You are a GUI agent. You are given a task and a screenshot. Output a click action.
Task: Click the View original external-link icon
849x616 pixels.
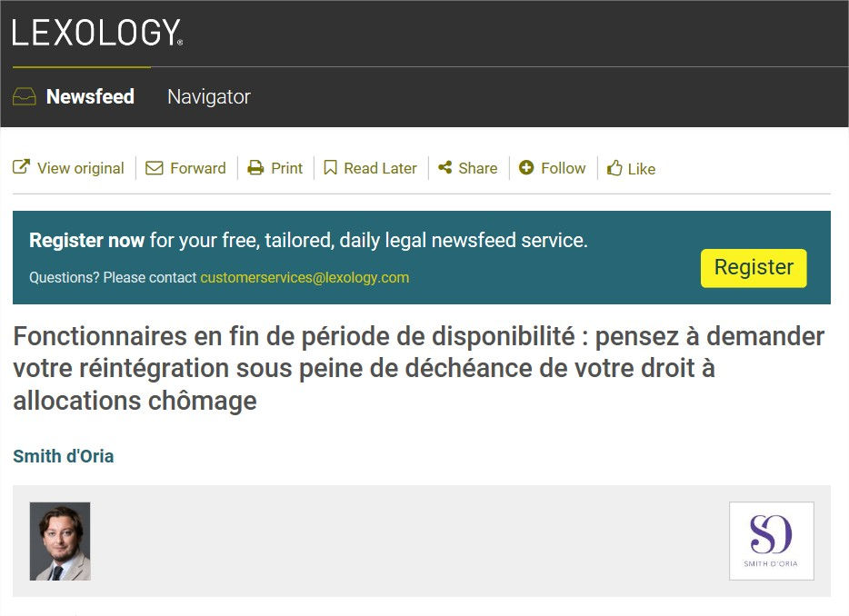[20, 167]
